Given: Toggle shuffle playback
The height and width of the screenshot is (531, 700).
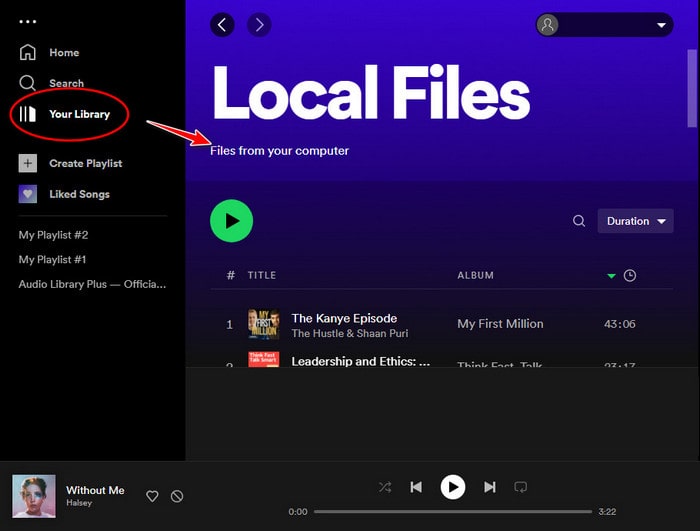Looking at the screenshot, I should tap(385, 487).
